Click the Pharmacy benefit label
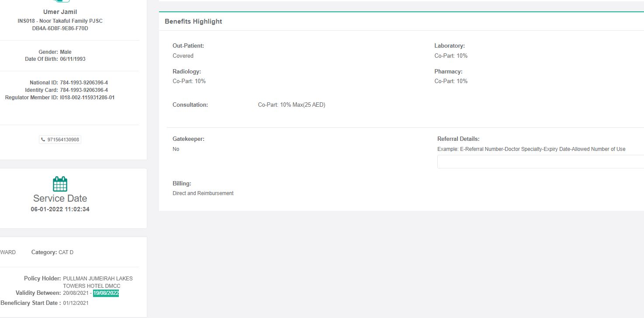644x318 pixels. pos(448,71)
